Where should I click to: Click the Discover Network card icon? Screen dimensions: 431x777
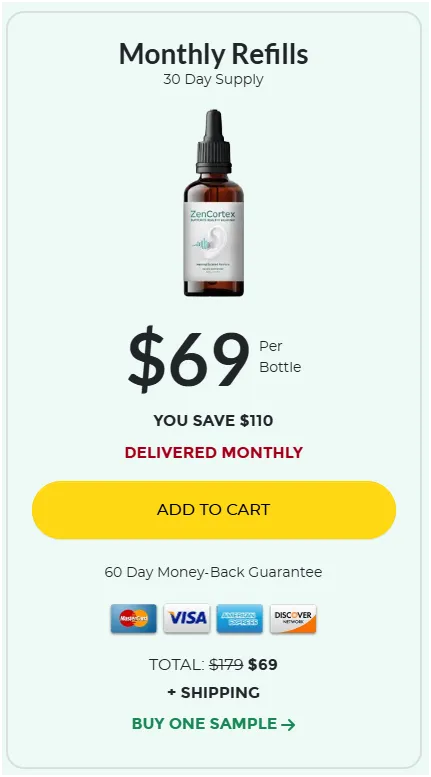tap(293, 618)
